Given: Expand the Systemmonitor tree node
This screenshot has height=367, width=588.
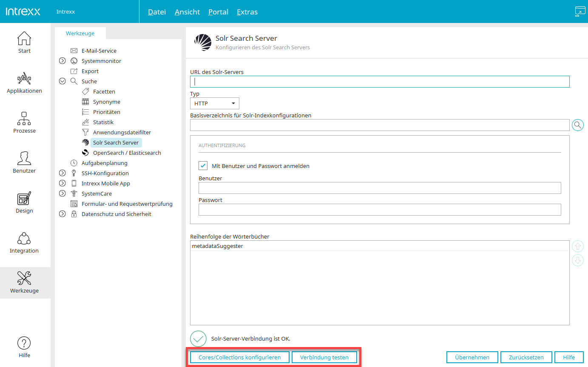Looking at the screenshot, I should pyautogui.click(x=62, y=61).
